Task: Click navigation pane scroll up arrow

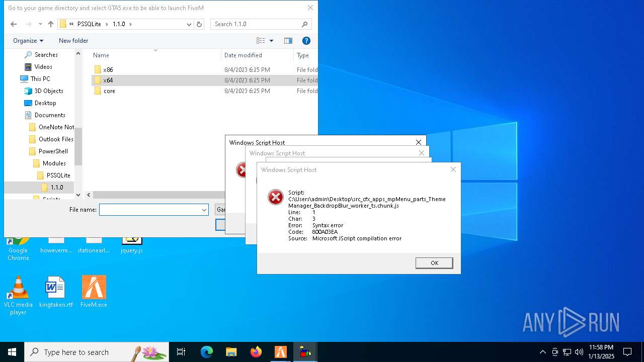Action: pos(78,53)
